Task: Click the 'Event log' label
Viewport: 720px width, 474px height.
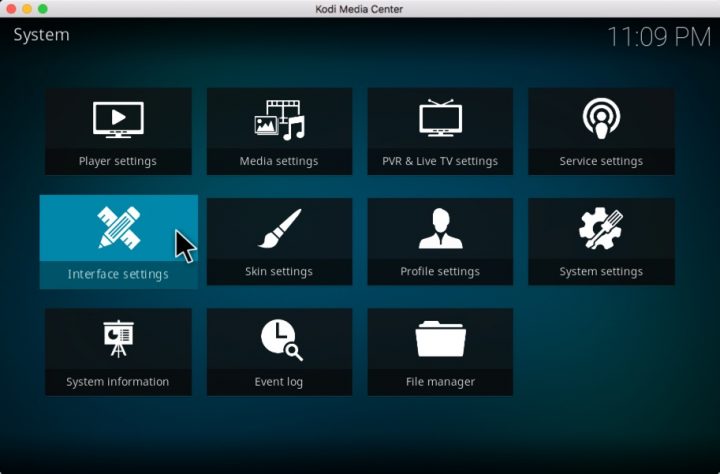Action: point(279,382)
